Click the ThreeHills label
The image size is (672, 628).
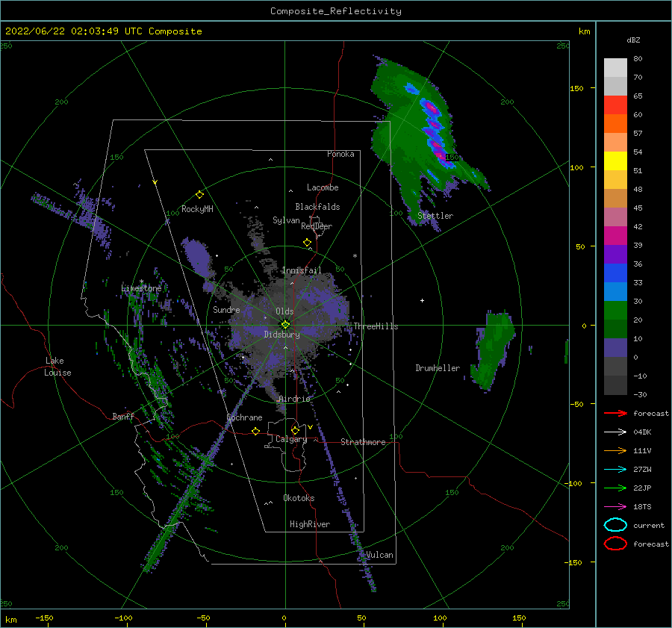376,326
